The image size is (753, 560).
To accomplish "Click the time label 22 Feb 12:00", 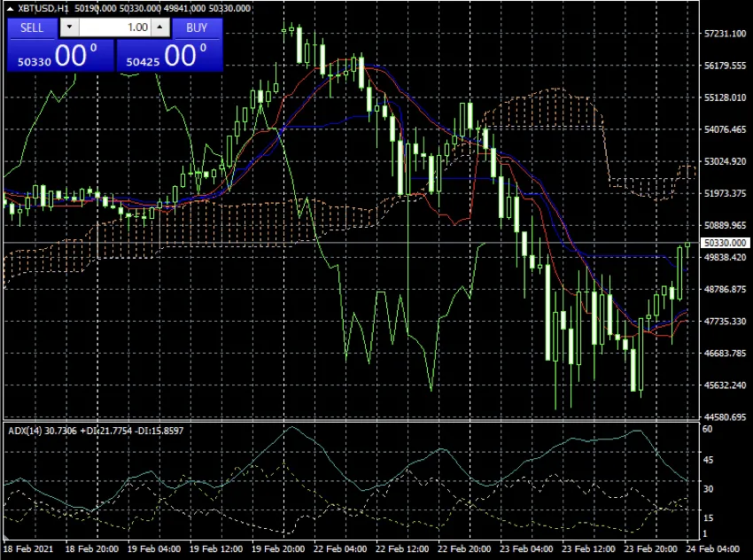I will 402,549.
